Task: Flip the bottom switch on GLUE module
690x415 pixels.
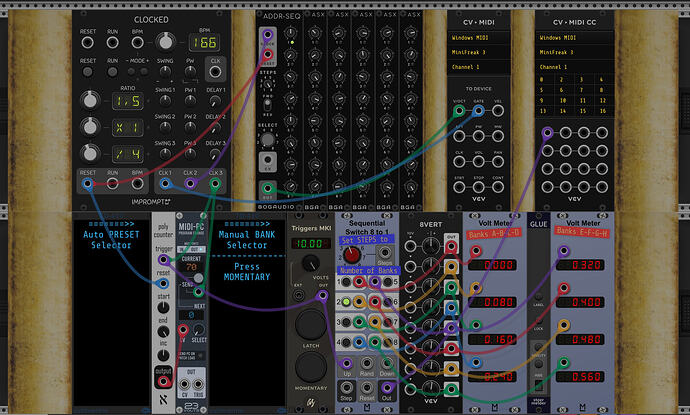Action: pos(539,386)
